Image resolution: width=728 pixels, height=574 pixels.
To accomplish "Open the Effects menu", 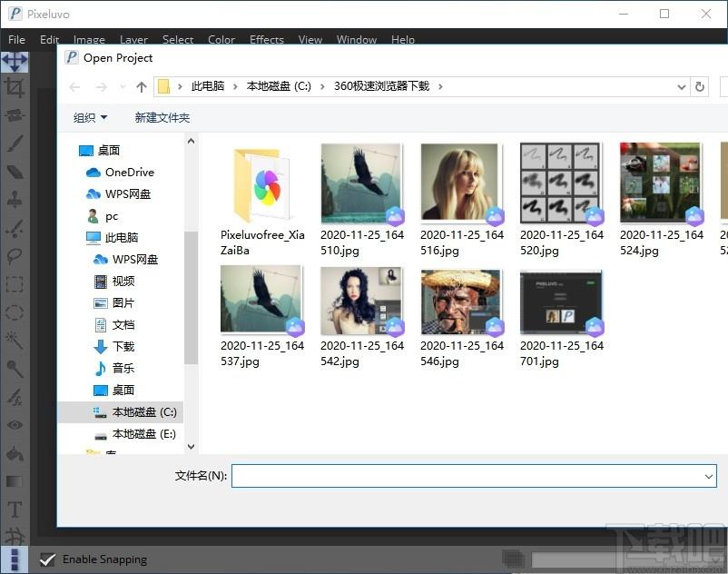I will coord(267,40).
